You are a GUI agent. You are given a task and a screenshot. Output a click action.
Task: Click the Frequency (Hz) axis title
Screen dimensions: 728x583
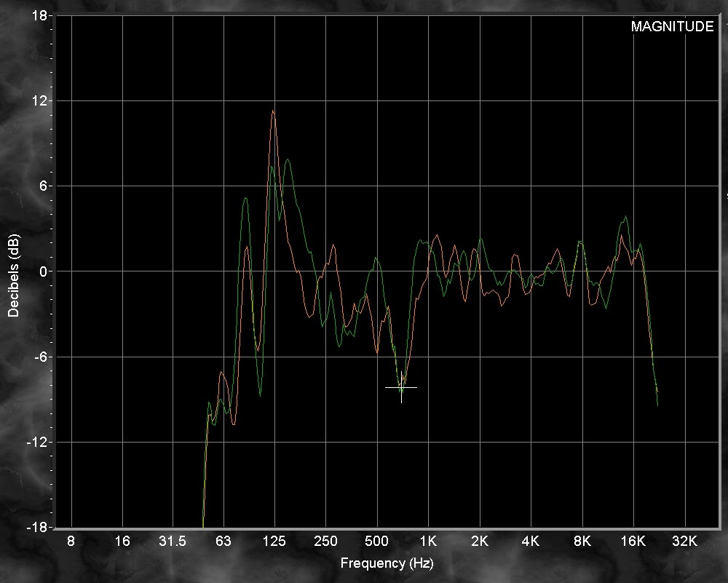pos(387,563)
